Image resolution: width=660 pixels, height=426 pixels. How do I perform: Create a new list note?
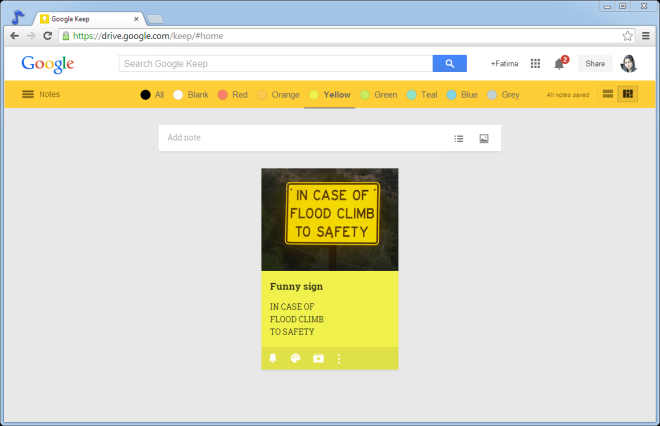(x=459, y=138)
